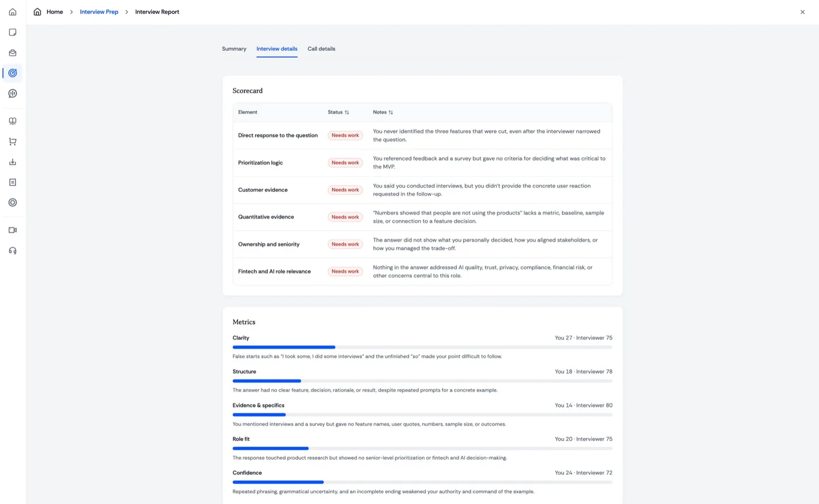Screen dimensions: 819x504
Task: Navigate to Interview Prep breadcrumb link
Action: [x=99, y=12]
